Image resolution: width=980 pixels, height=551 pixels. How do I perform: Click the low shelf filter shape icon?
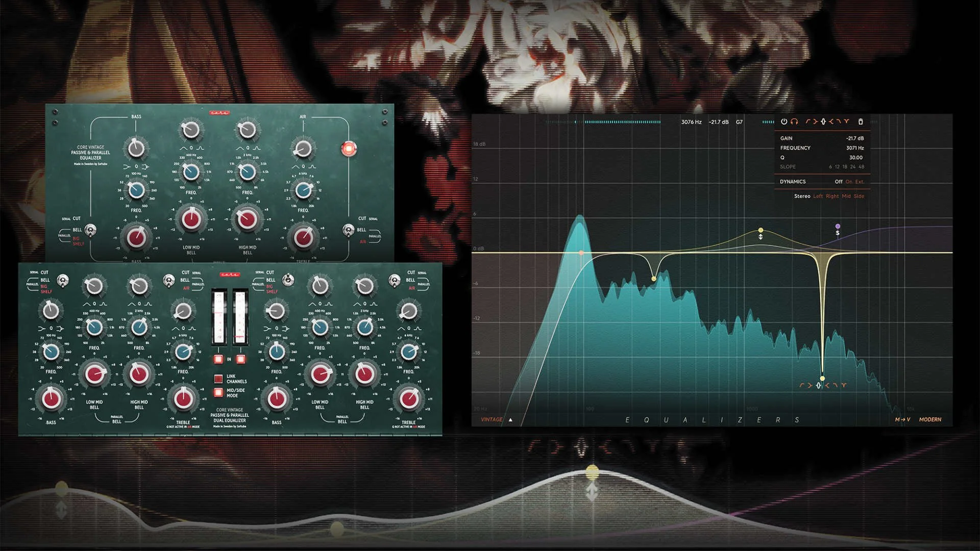815,121
